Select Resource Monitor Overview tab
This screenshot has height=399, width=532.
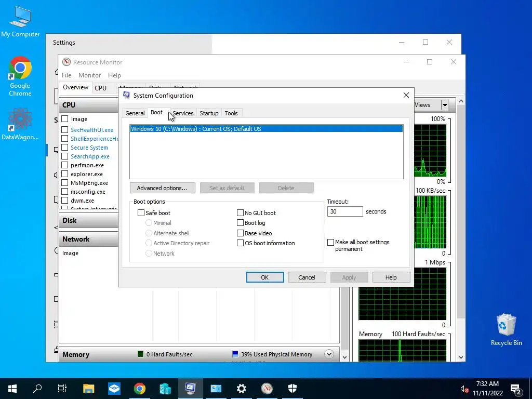pyautogui.click(x=75, y=87)
